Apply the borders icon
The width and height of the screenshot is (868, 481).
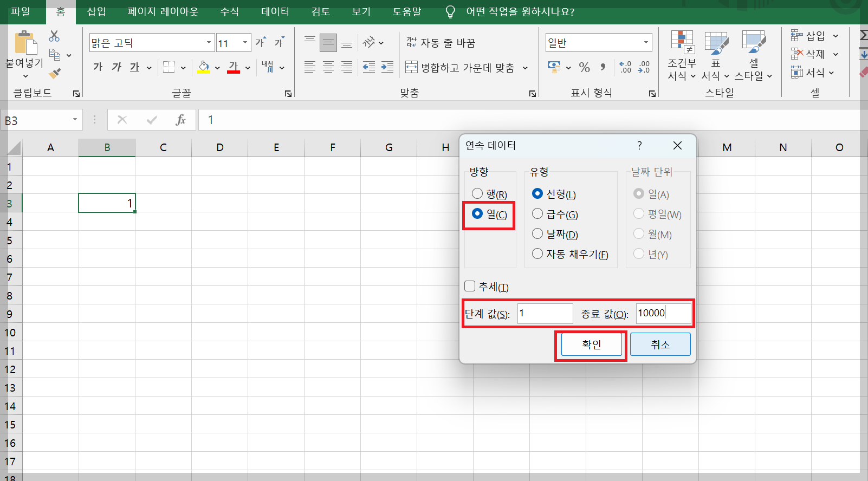pyautogui.click(x=169, y=67)
